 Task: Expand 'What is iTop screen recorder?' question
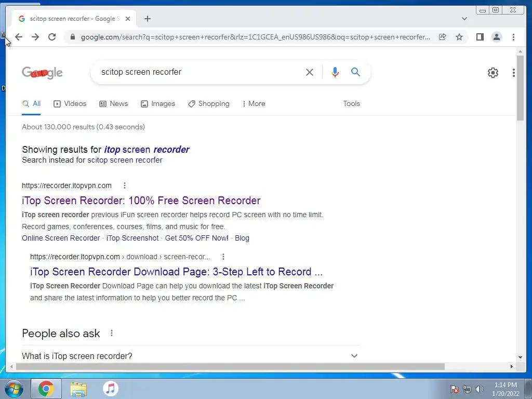pyautogui.click(x=190, y=356)
